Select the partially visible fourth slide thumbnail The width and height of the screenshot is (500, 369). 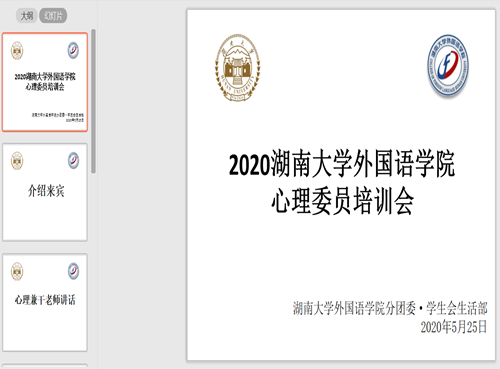[45, 366]
